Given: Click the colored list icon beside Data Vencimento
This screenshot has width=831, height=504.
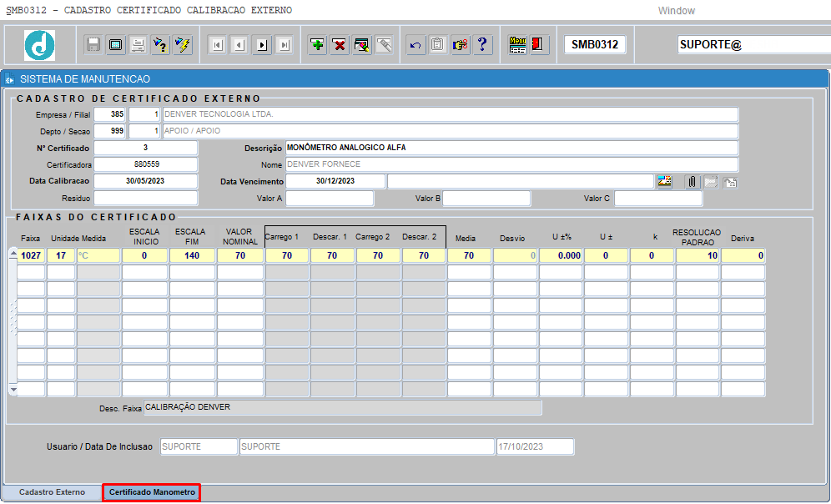Looking at the screenshot, I should click(665, 182).
